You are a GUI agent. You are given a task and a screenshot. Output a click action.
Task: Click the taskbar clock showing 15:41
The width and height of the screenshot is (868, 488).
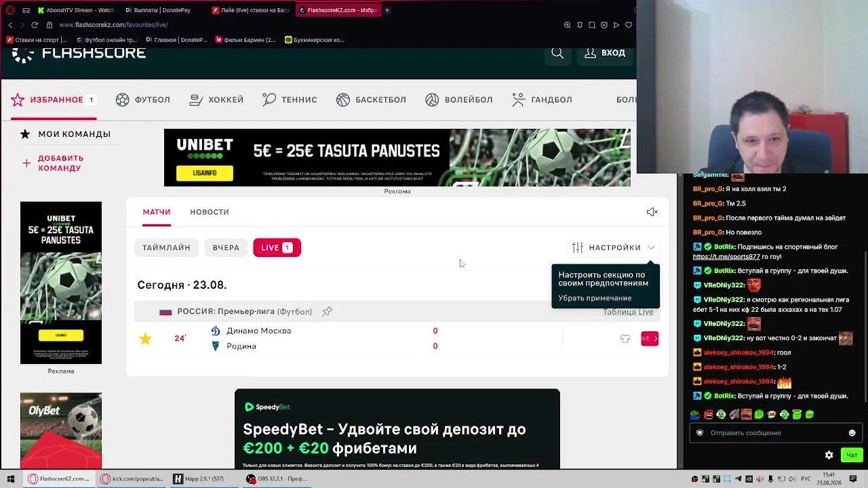coord(829,479)
